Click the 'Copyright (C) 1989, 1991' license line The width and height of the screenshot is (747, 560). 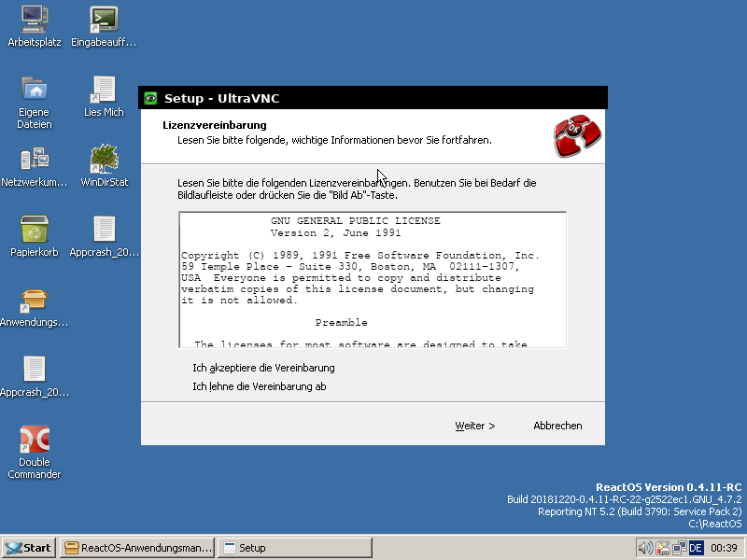[360, 255]
